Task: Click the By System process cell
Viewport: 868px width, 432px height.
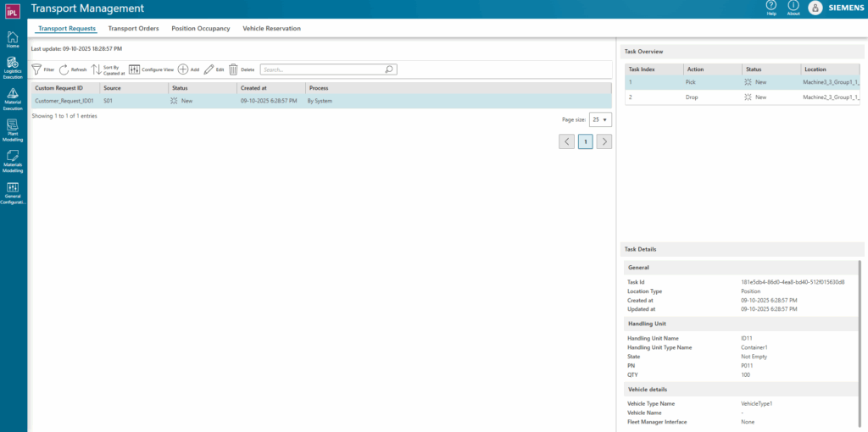Action: pos(320,102)
